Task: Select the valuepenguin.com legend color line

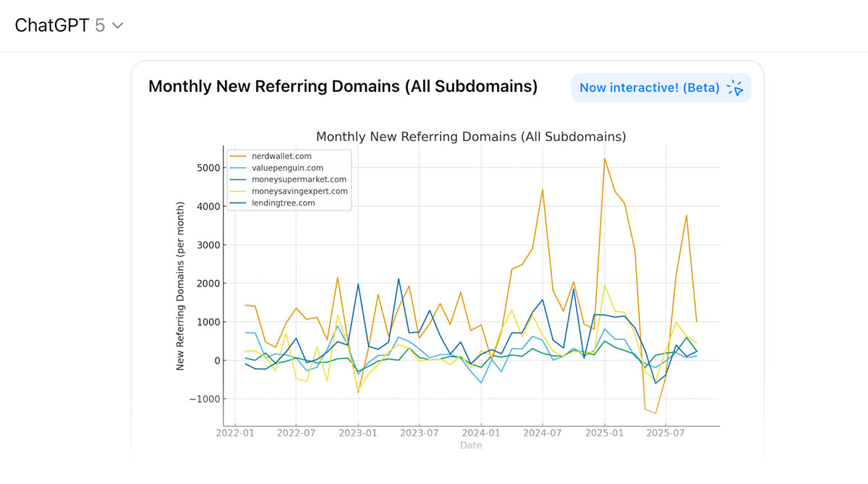Action: [239, 168]
